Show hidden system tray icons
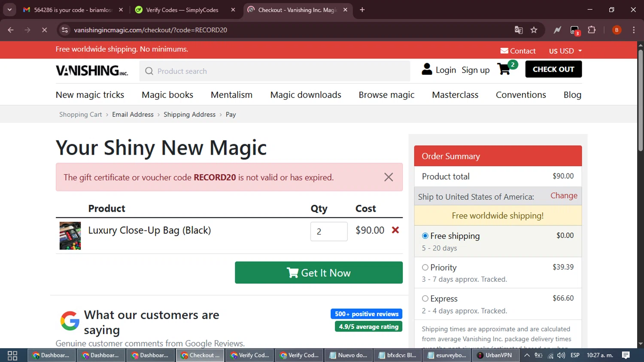This screenshot has width=644, height=362. point(527,355)
